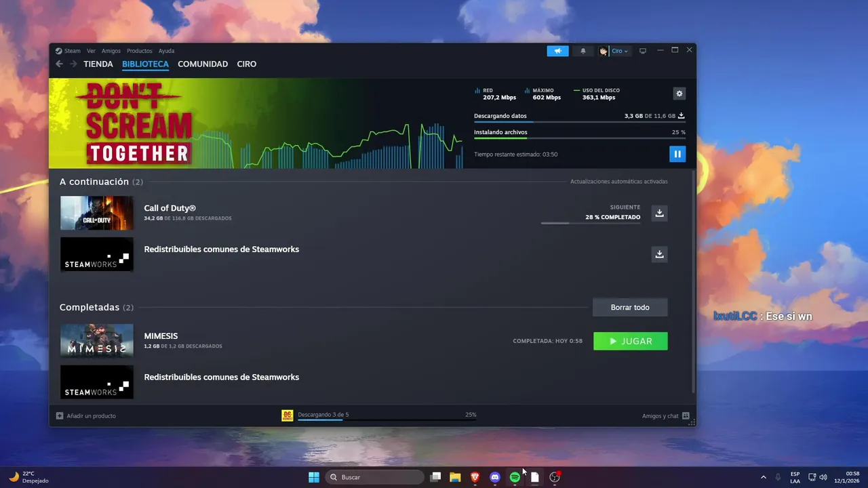Go forward with the right arrow
The image size is (868, 488).
pyautogui.click(x=73, y=64)
